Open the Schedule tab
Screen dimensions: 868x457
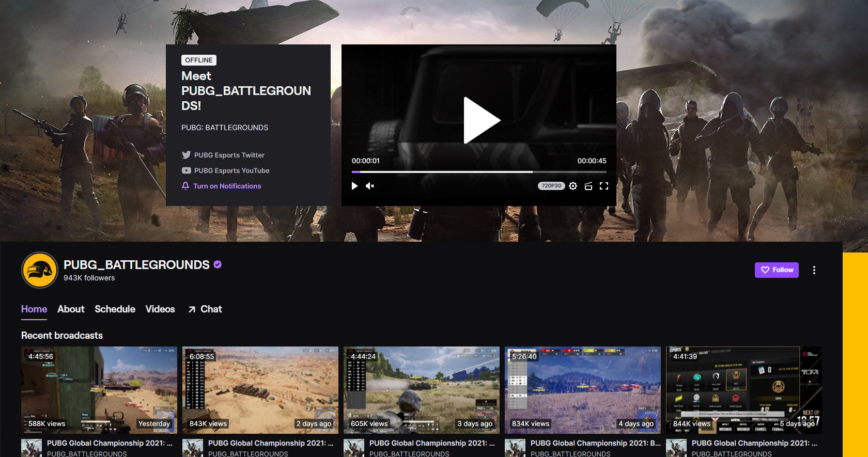click(115, 309)
